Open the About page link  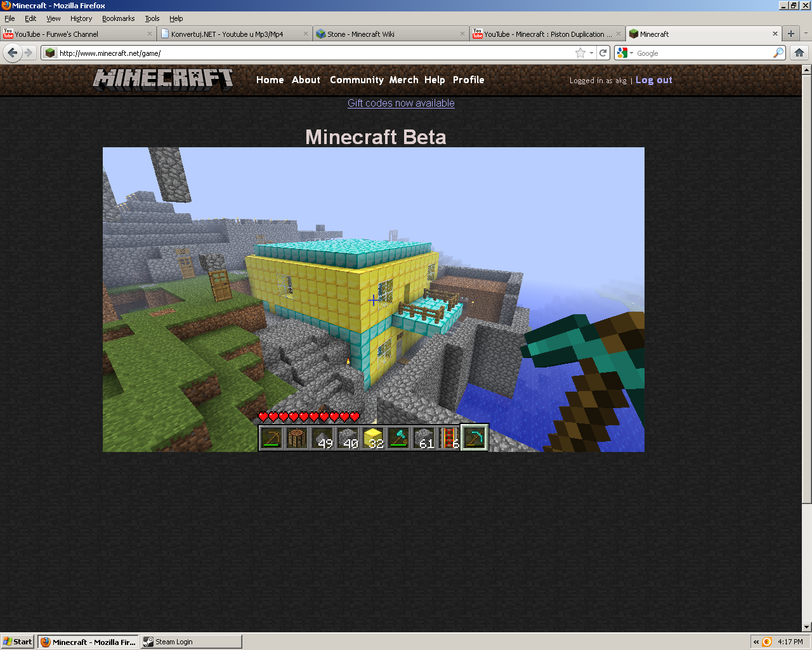pyautogui.click(x=306, y=80)
